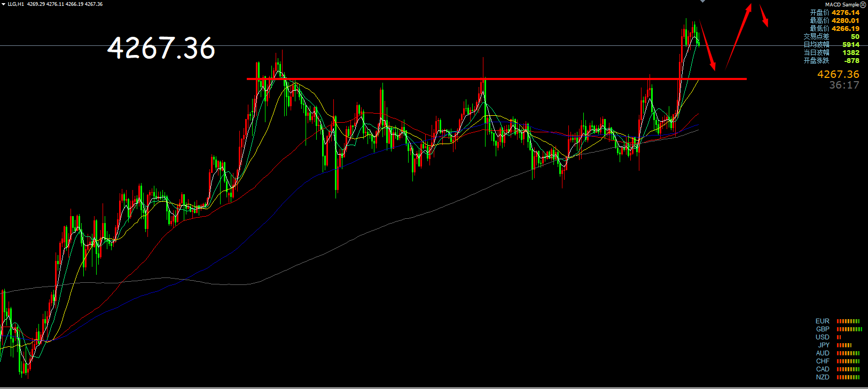Click the NZD currency label

point(823,377)
